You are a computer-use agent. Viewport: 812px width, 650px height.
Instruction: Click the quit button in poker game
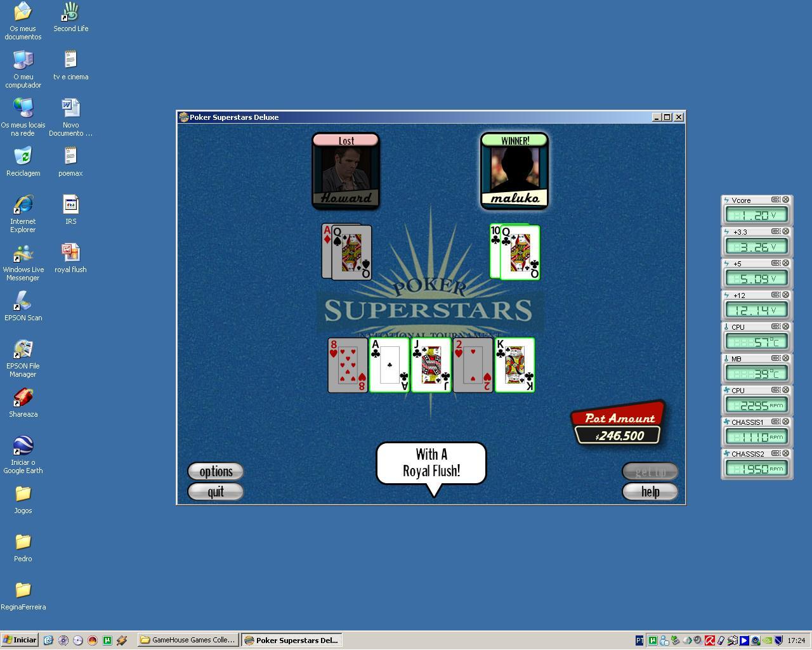point(216,491)
